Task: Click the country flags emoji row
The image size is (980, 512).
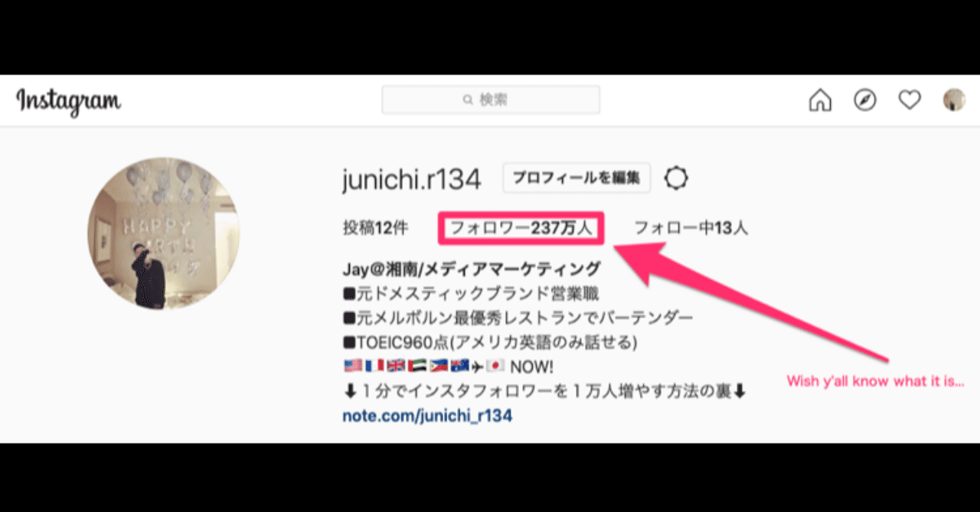Action: pyautogui.click(x=448, y=367)
